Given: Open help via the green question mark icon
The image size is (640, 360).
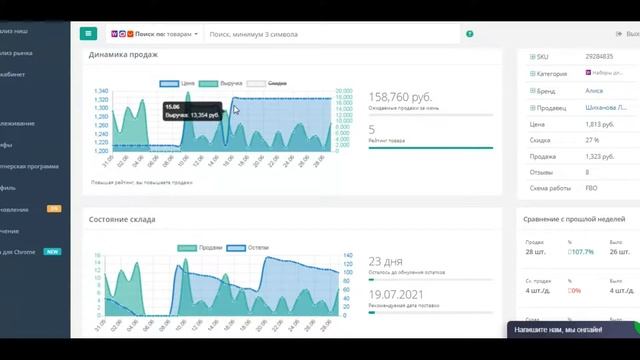Looking at the screenshot, I should click(x=470, y=34).
